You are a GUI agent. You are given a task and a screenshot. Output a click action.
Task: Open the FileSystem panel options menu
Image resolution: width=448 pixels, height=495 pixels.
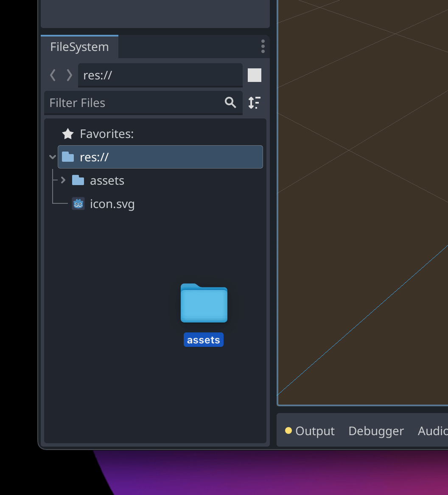pyautogui.click(x=263, y=47)
